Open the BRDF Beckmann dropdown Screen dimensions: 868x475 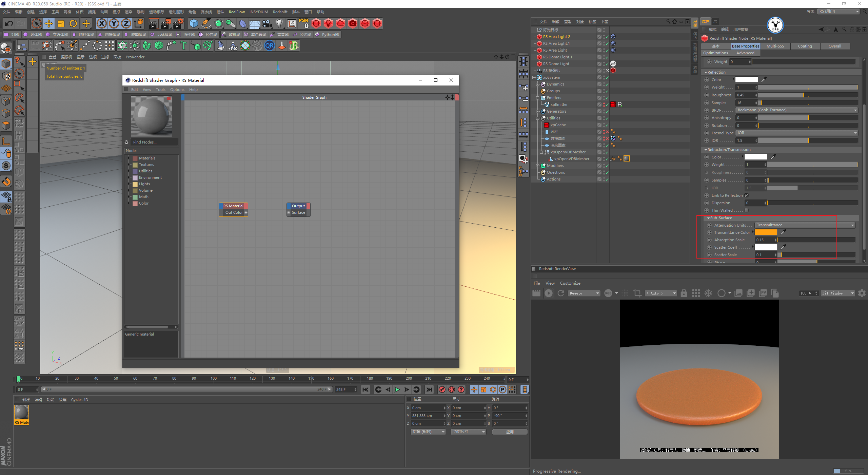796,110
